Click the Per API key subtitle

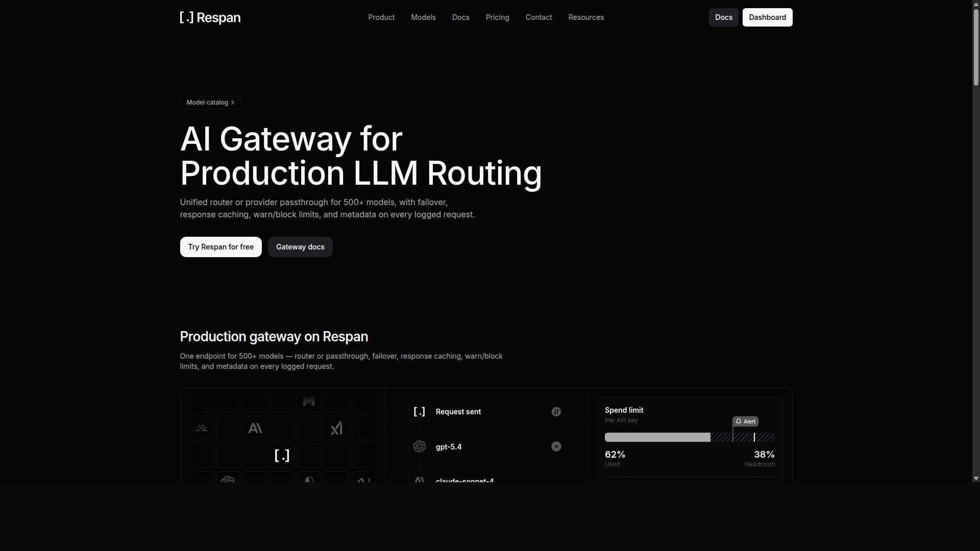pyautogui.click(x=621, y=420)
